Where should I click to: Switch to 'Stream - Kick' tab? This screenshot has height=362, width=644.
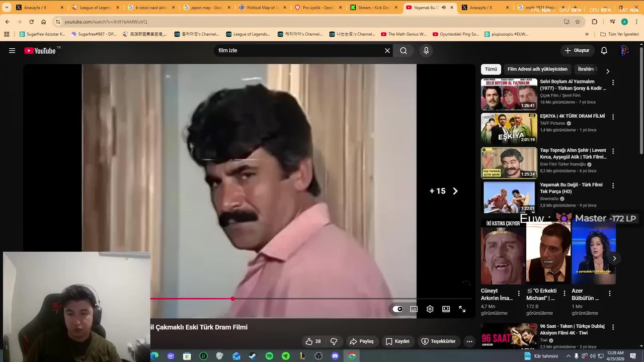pos(373,8)
